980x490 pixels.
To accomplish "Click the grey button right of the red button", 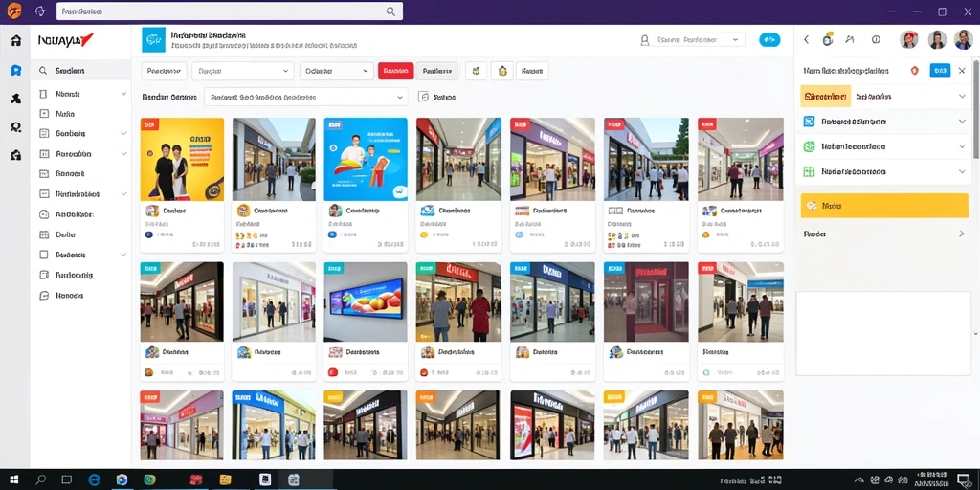I will [x=436, y=71].
